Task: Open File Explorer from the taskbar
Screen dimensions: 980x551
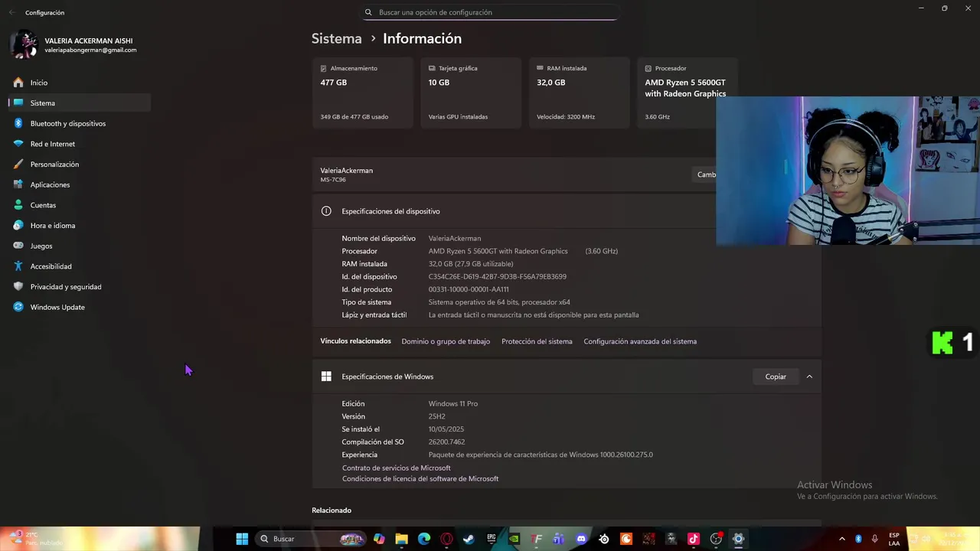Action: (x=401, y=539)
